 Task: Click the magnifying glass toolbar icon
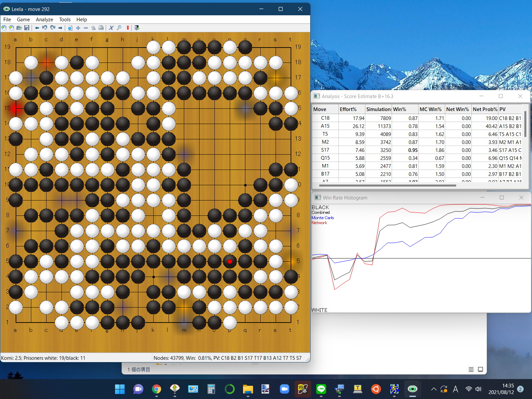click(119, 28)
